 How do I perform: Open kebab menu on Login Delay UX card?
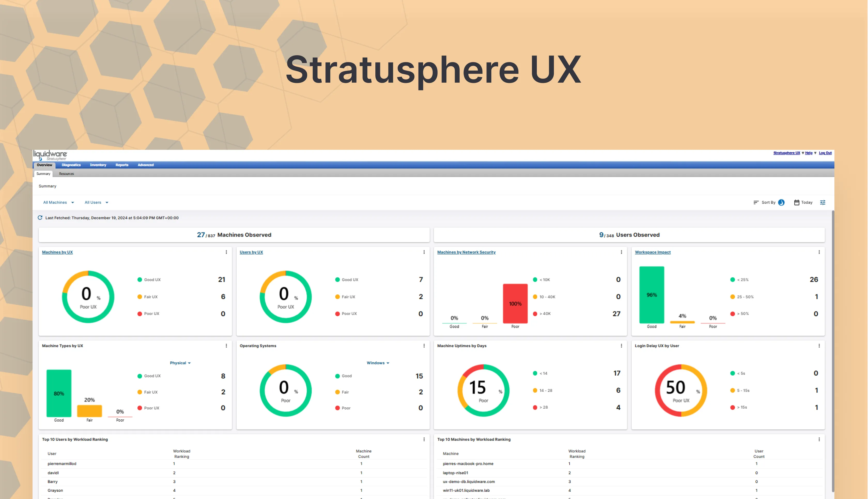pyautogui.click(x=819, y=346)
